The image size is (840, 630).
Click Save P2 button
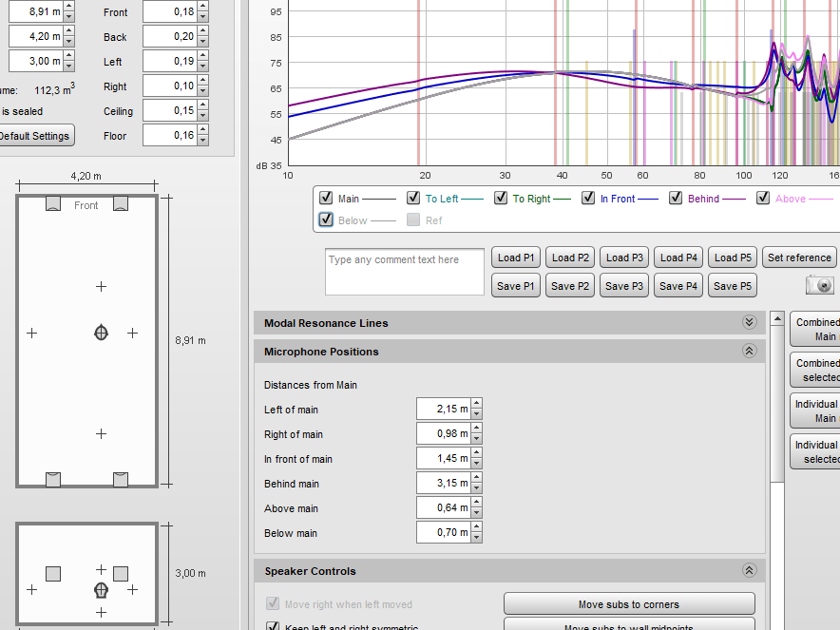click(570, 286)
